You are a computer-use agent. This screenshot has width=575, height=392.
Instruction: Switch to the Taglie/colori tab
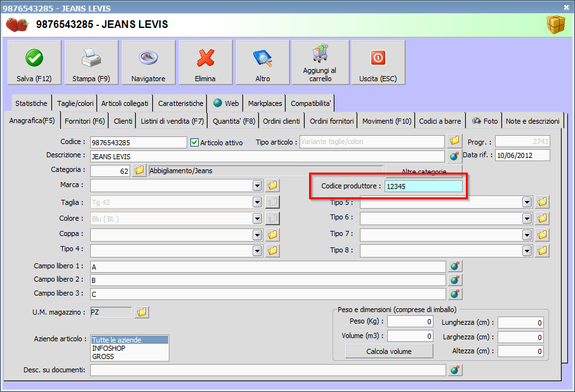[75, 103]
